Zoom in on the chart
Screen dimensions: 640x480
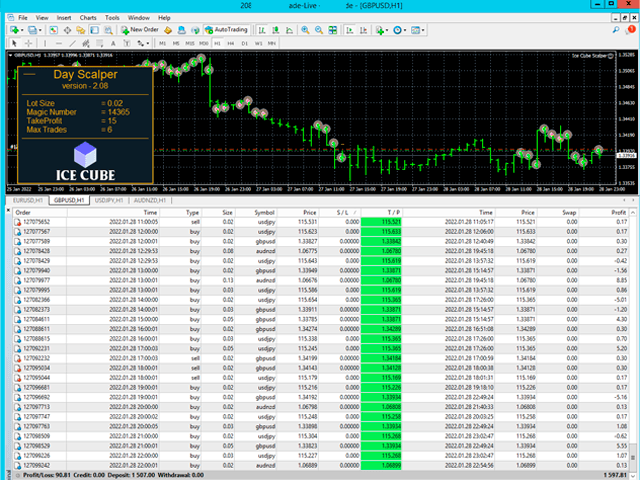coord(305,30)
